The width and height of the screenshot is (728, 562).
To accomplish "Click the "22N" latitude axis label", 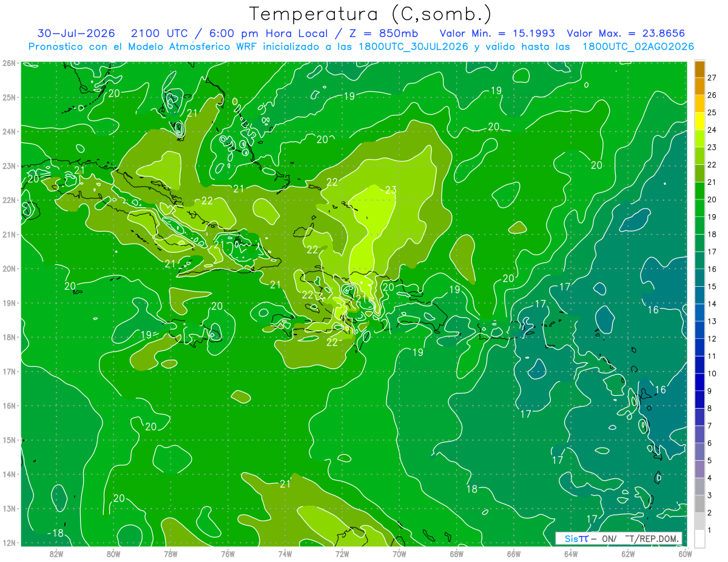I will click(8, 200).
